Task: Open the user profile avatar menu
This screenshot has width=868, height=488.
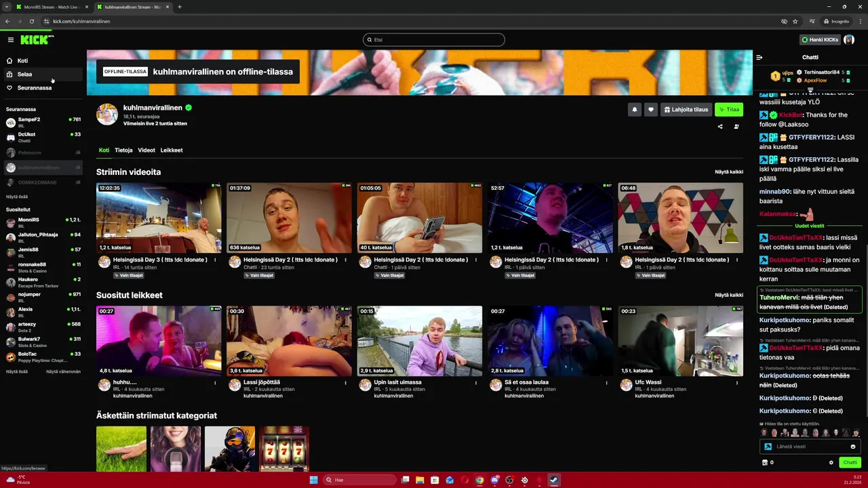Action: (849, 40)
